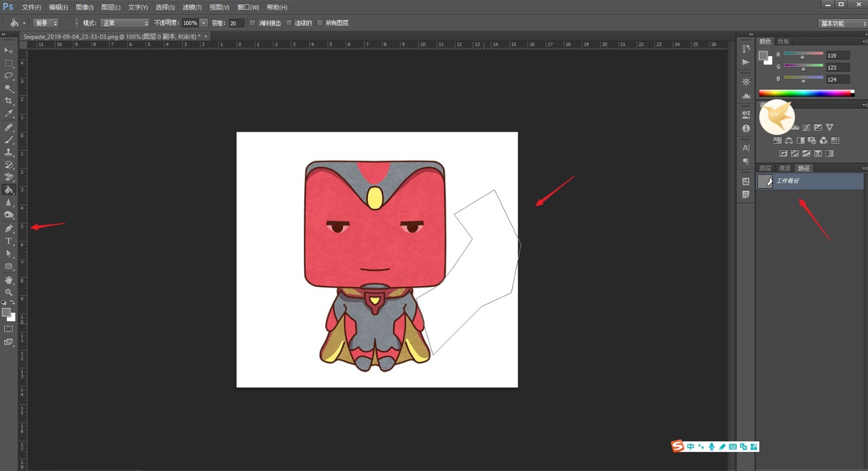Open the 模式 blending mode dropdown
This screenshot has height=471, width=868.
coord(124,23)
